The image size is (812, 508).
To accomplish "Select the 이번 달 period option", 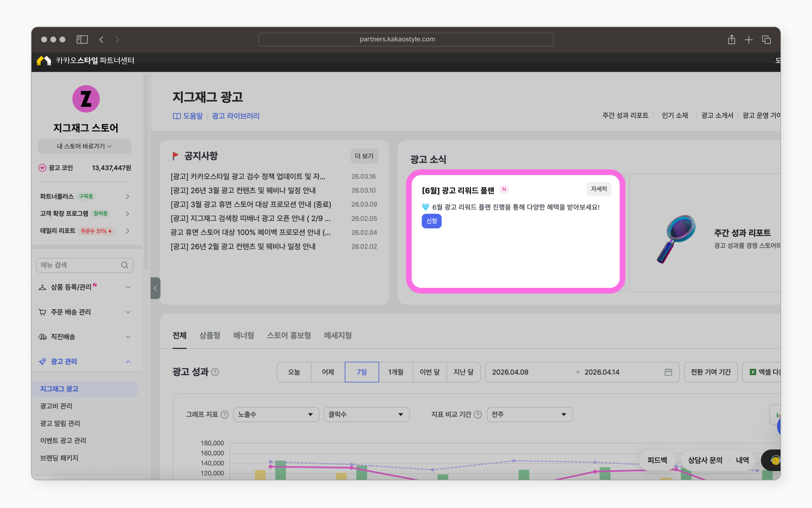I will click(x=429, y=372).
